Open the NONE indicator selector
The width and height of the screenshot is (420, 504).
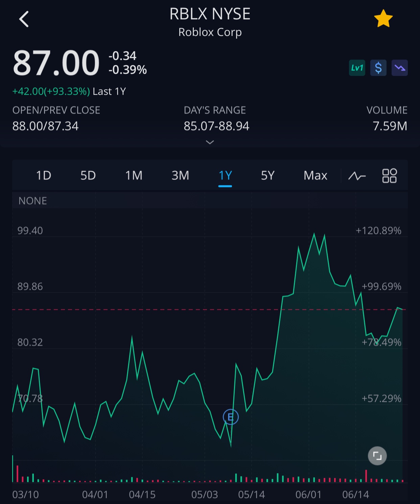coord(33,201)
